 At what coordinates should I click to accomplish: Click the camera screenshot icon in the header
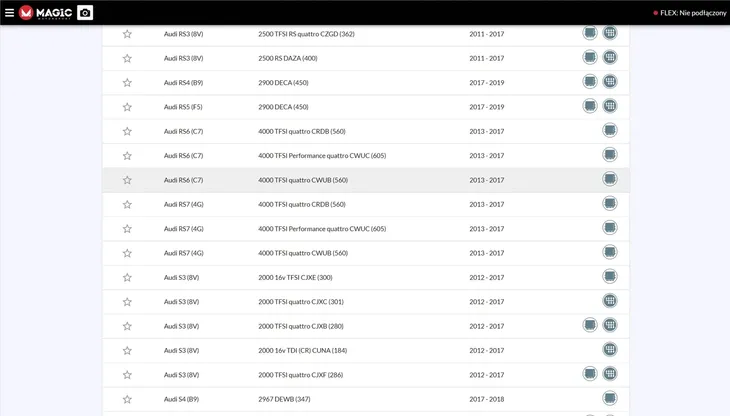coord(85,13)
